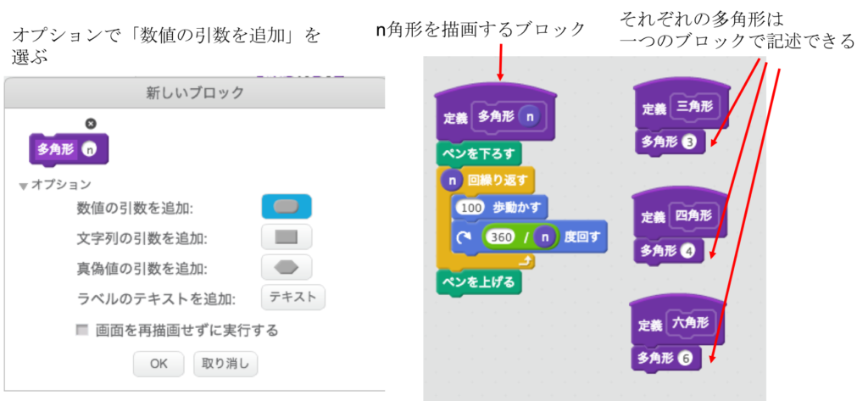Click the 360 value in division block

(500, 237)
